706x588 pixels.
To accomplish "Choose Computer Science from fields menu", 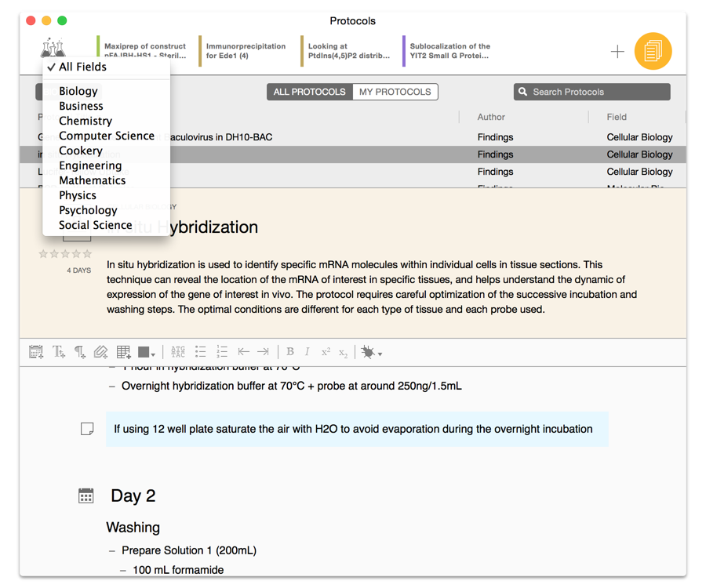I will [x=107, y=136].
